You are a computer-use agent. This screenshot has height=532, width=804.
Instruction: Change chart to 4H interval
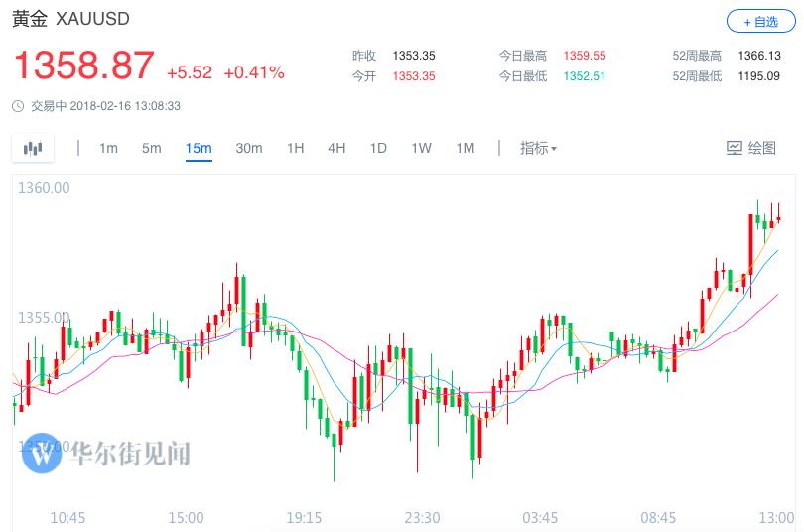pyautogui.click(x=336, y=148)
